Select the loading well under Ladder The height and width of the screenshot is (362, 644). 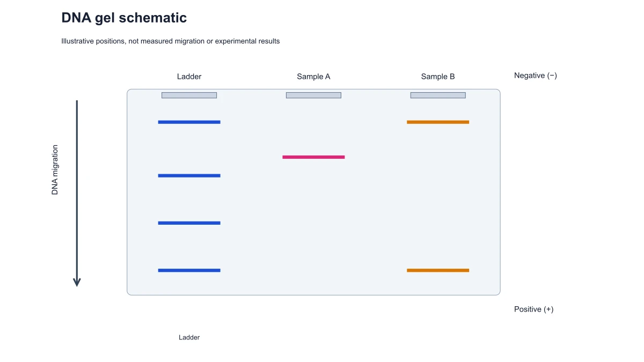(189, 95)
